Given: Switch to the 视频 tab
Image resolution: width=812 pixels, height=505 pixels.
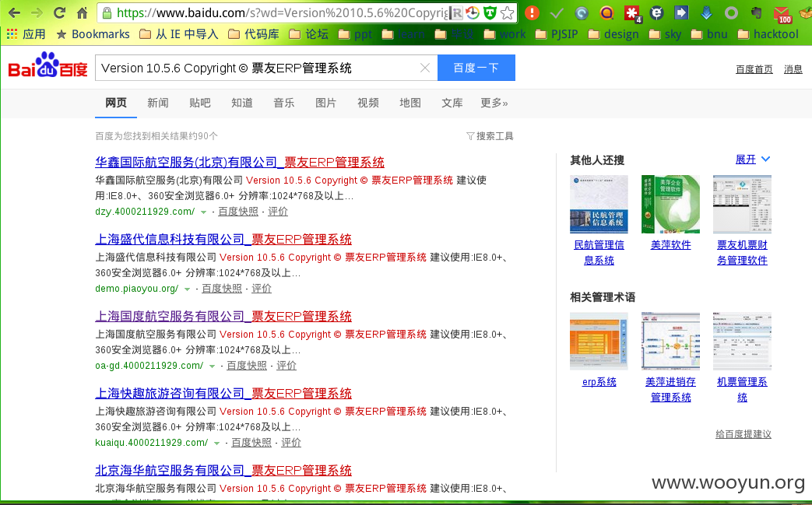Looking at the screenshot, I should pyautogui.click(x=368, y=103).
